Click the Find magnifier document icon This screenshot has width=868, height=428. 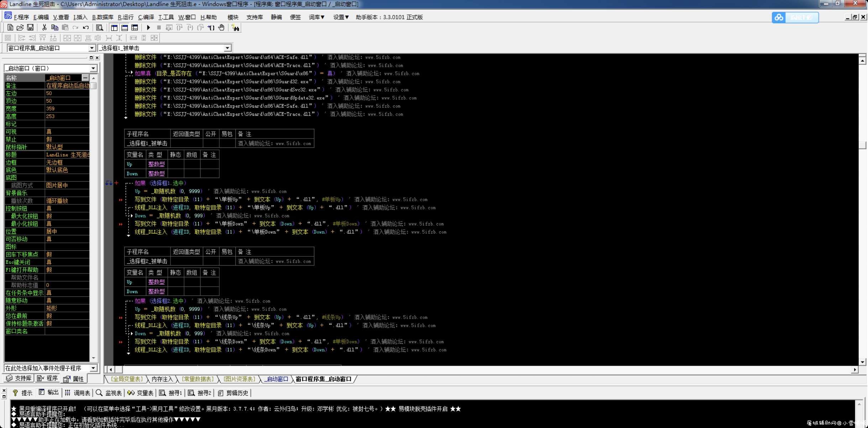click(100, 27)
